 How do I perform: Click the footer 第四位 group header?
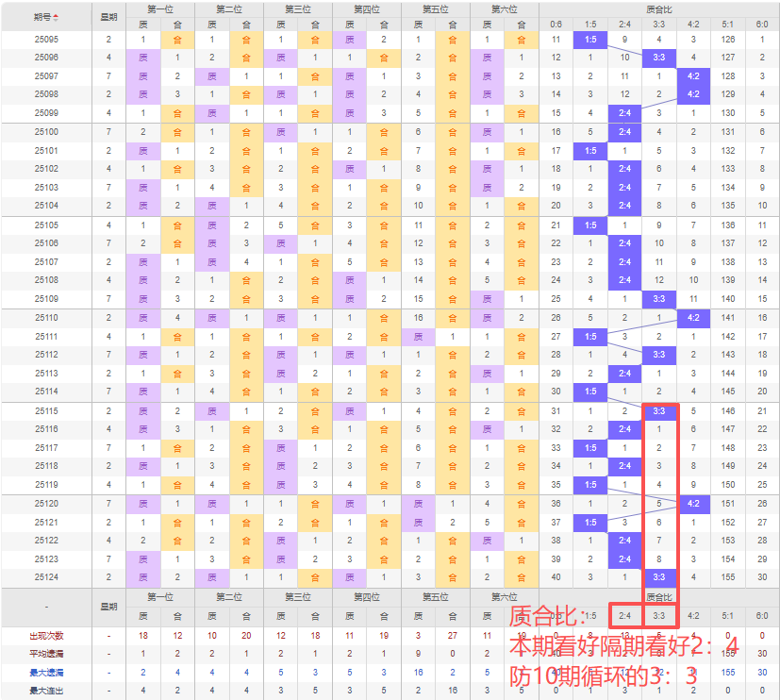pos(367,596)
